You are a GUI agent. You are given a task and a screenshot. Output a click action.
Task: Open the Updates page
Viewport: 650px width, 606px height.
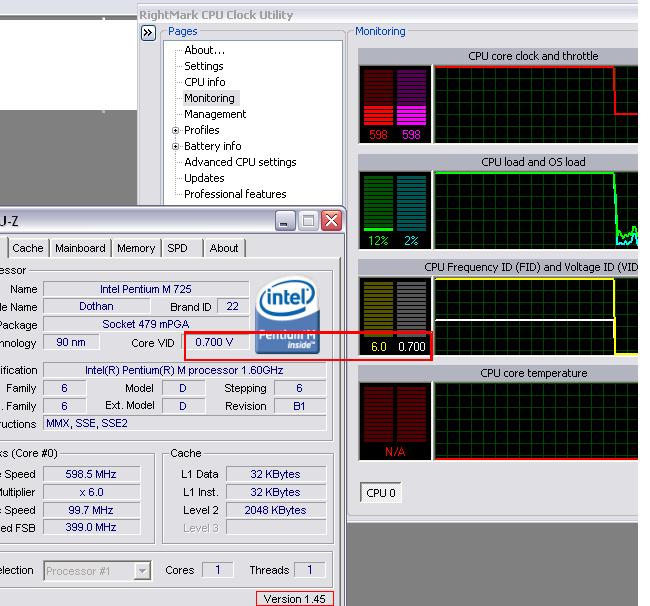[x=204, y=178]
